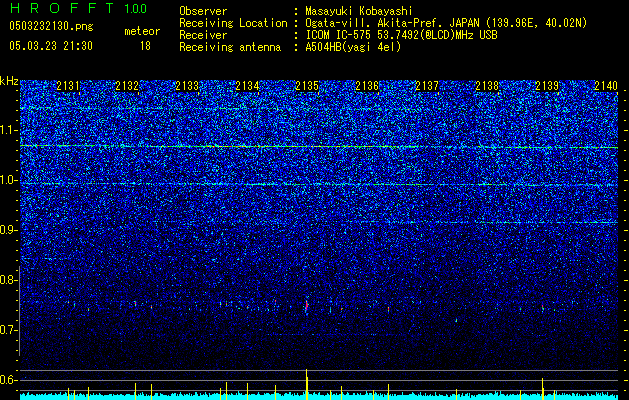Select the ICOM IC-575 receiver description

401,35
